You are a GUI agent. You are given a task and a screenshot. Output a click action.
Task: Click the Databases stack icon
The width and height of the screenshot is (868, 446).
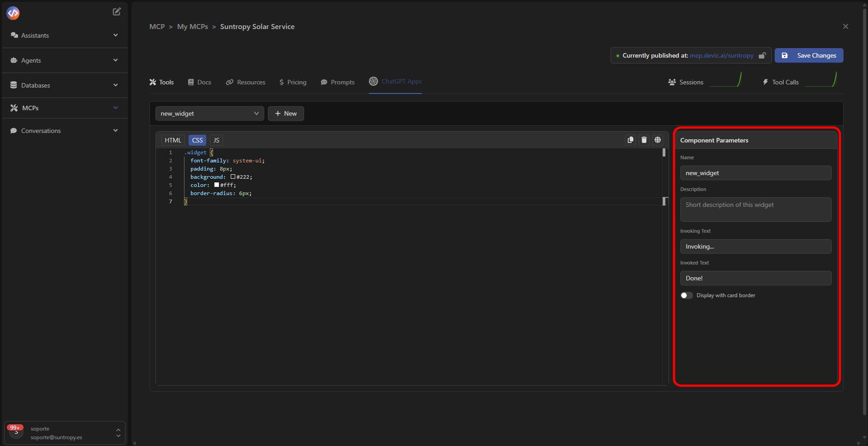pyautogui.click(x=14, y=85)
